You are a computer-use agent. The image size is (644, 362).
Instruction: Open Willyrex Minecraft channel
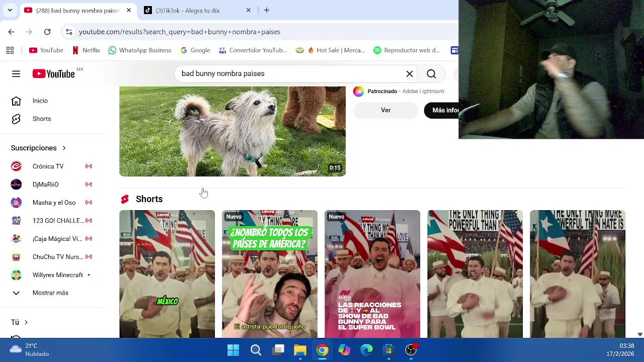52,275
